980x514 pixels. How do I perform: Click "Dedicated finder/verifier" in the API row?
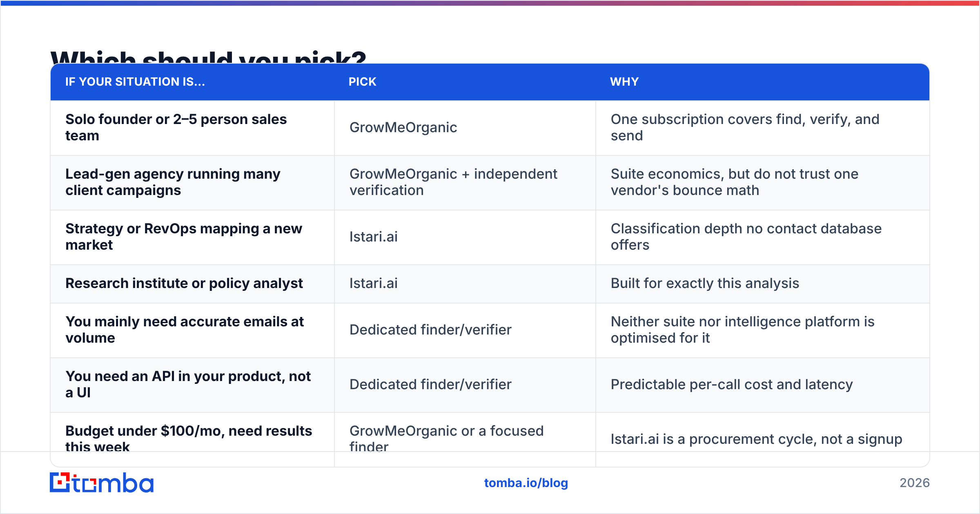(430, 384)
